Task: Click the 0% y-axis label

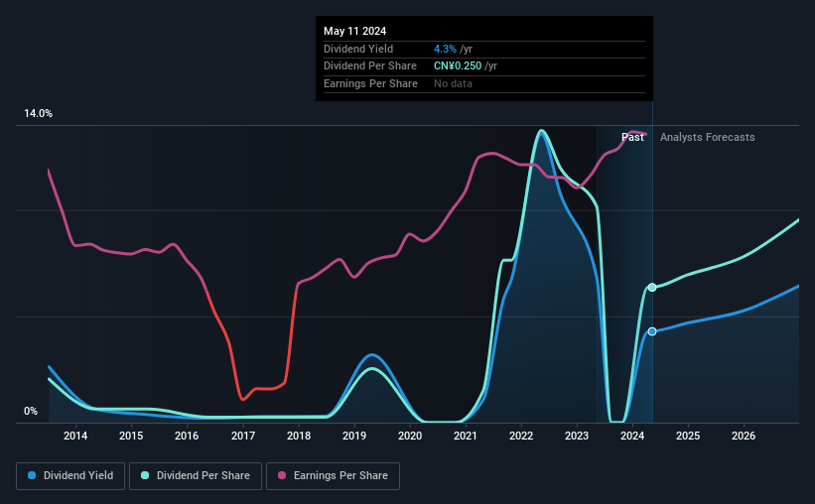Action: [x=31, y=411]
